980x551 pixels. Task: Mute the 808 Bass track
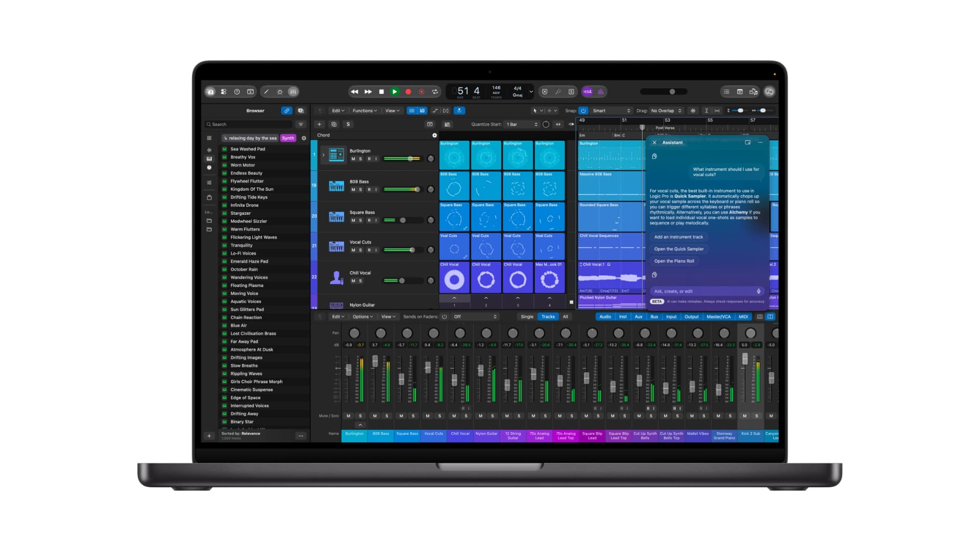point(353,190)
